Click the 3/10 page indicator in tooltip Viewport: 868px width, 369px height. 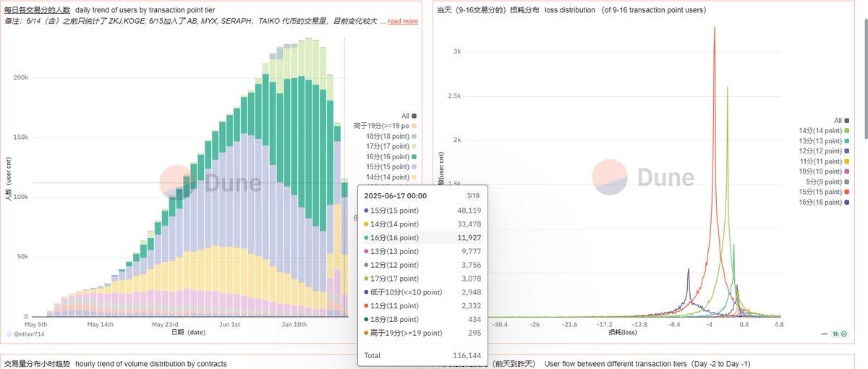point(474,195)
